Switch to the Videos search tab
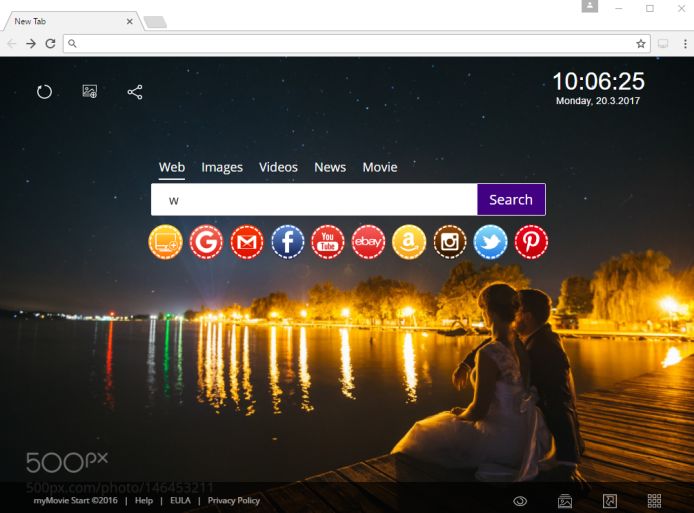Screen dimensions: 694x513 [278, 167]
